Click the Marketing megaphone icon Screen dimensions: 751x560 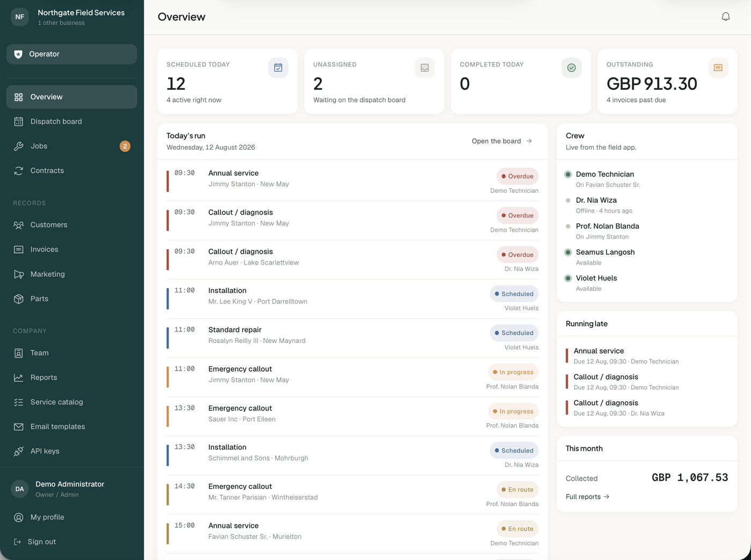pos(19,274)
